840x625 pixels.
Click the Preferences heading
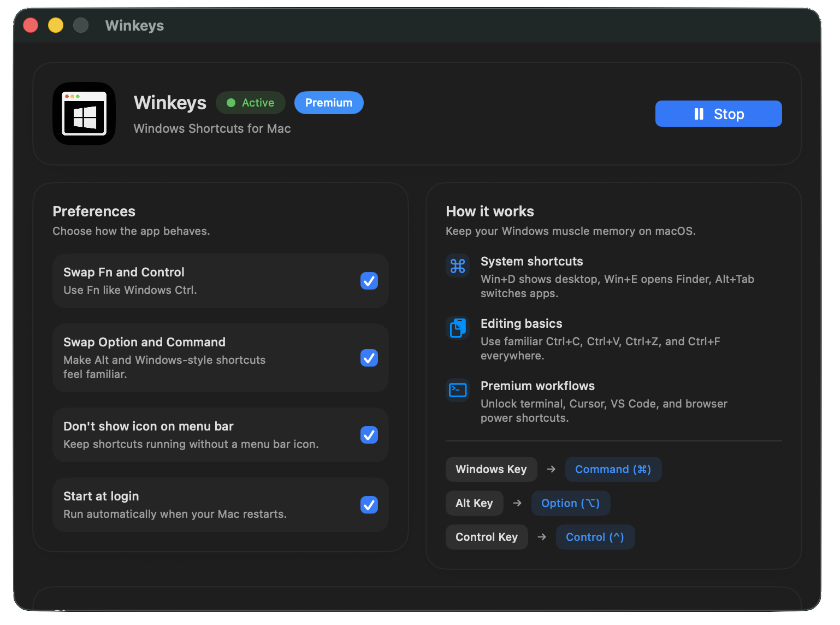[94, 211]
